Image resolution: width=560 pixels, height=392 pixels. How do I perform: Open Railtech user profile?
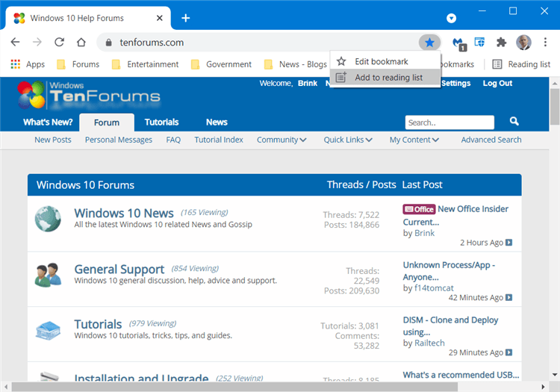point(429,343)
